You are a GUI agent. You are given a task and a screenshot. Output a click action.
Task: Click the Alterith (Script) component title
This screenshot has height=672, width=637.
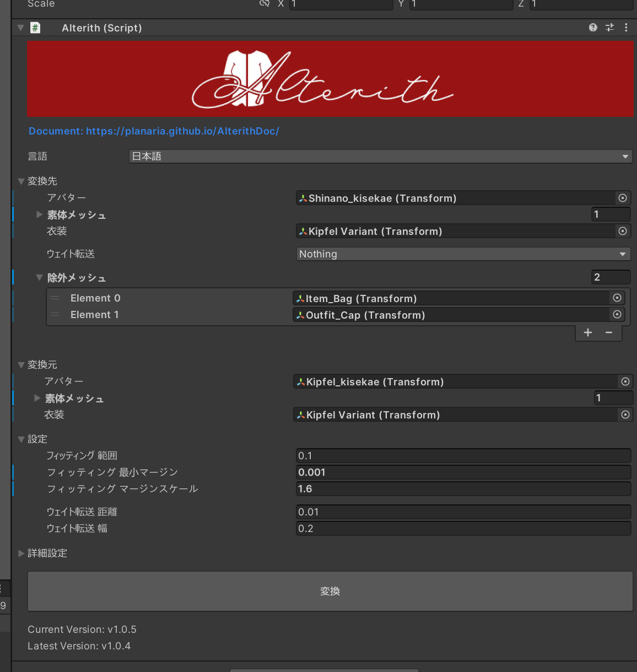pyautogui.click(x=102, y=28)
